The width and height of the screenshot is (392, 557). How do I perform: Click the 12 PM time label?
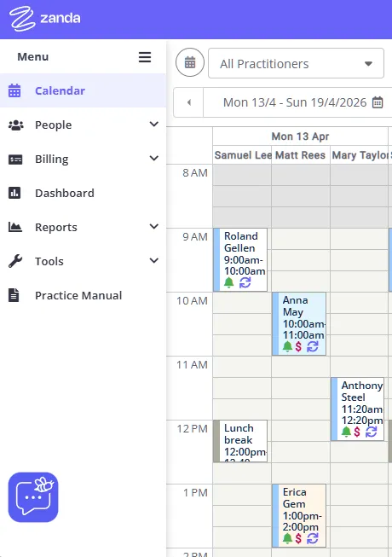click(x=192, y=429)
